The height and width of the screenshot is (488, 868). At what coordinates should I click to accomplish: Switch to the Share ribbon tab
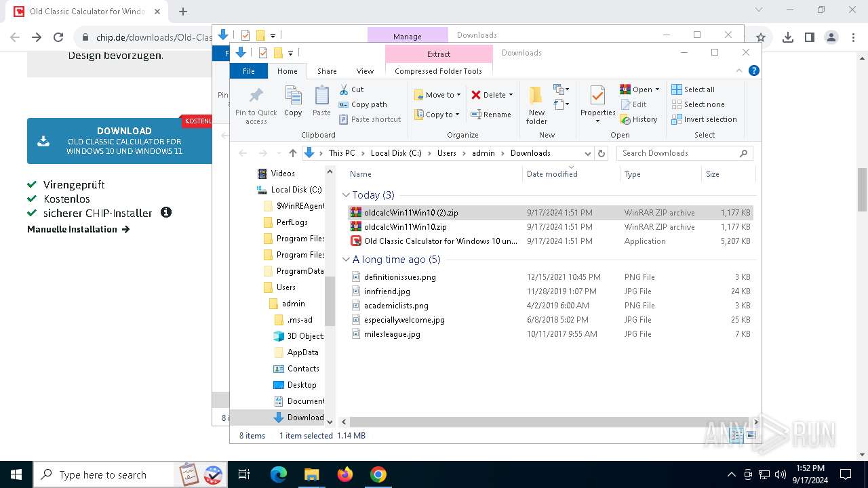(x=327, y=71)
